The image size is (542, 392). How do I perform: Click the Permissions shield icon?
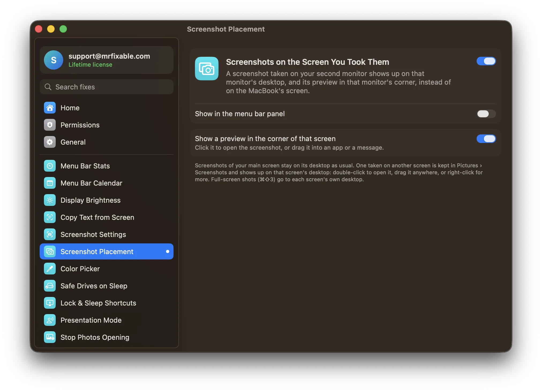click(50, 125)
